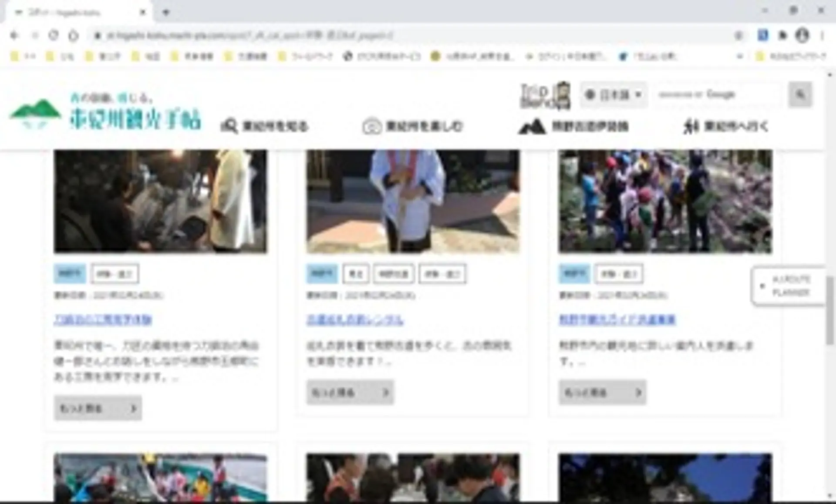Click the home icon beside reload
836x504 pixels.
point(73,35)
